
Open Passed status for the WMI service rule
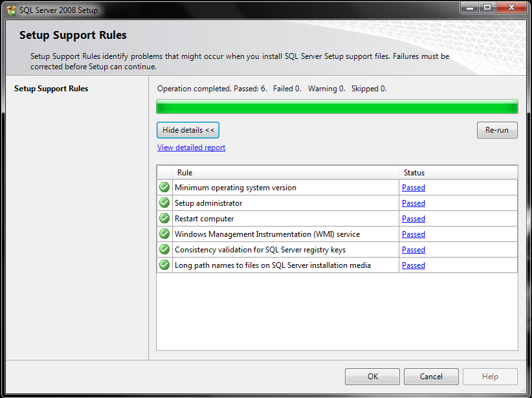pyautogui.click(x=413, y=234)
